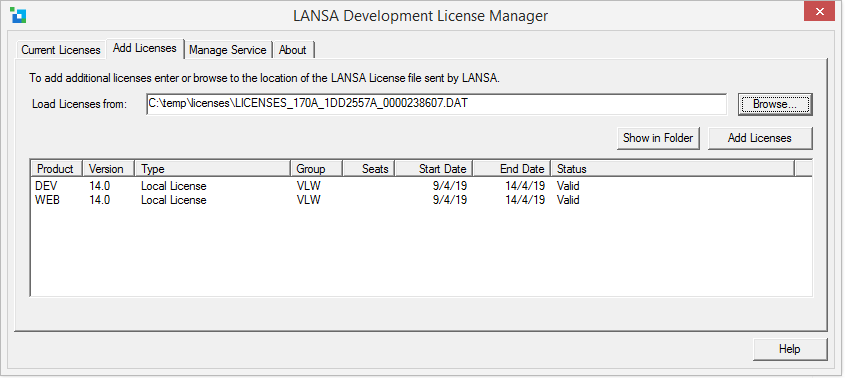Open Help for the license manager
Screen dimensions: 845x378
click(x=789, y=349)
